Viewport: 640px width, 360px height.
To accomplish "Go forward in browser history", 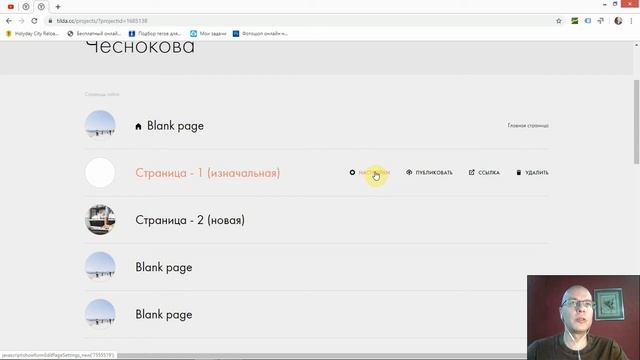I will [22, 21].
